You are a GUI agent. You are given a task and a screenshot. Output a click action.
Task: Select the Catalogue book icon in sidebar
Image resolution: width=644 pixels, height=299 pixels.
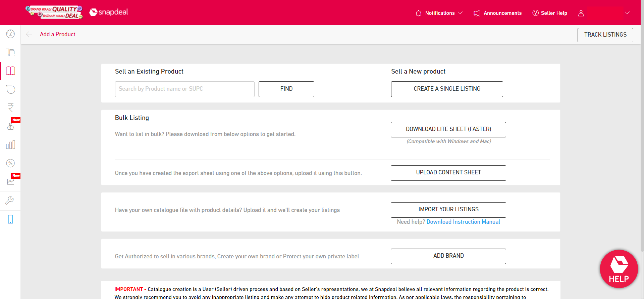click(x=10, y=71)
